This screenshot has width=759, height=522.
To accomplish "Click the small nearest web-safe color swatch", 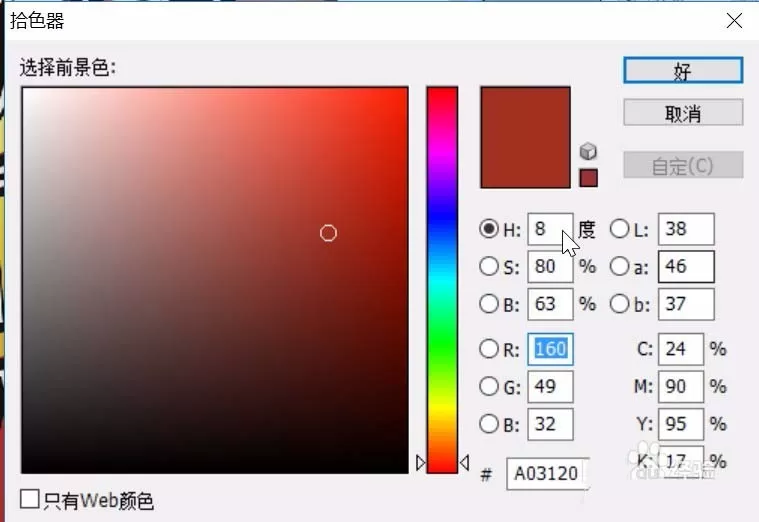I will click(x=589, y=178).
